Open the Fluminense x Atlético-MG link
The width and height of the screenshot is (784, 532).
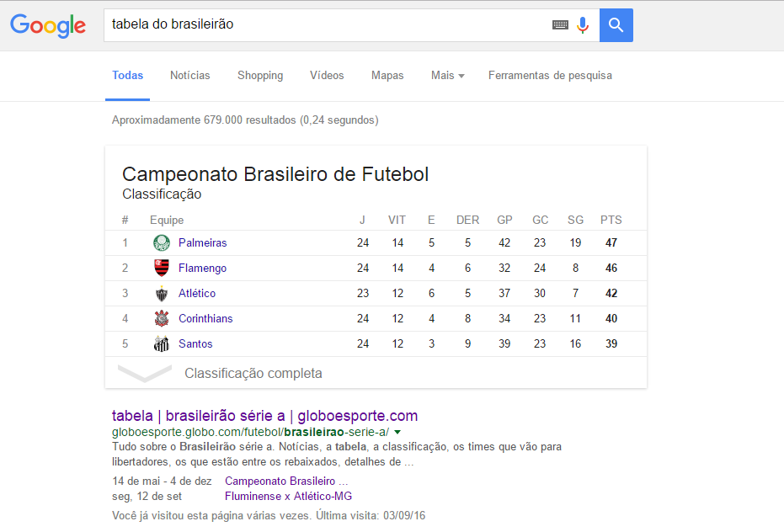coord(289,496)
